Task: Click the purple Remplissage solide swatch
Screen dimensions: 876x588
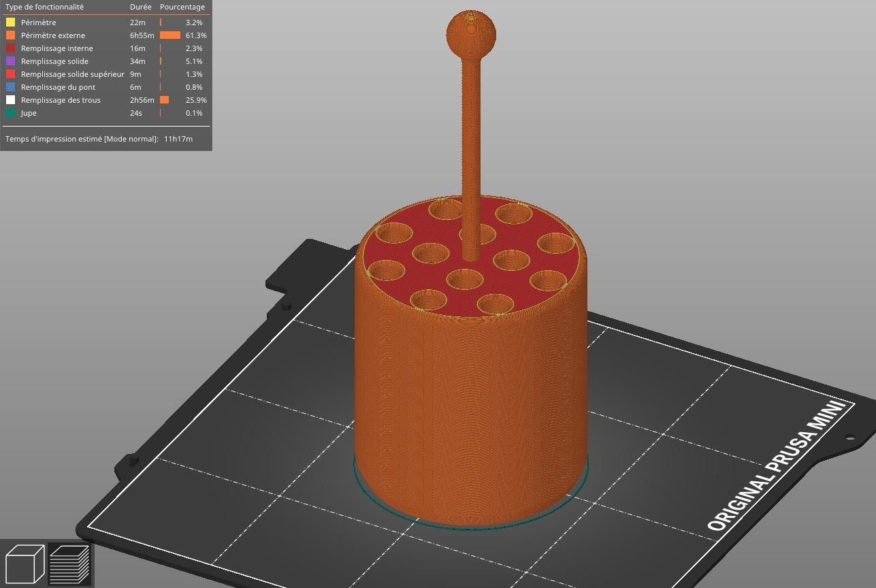Action: pos(10,61)
